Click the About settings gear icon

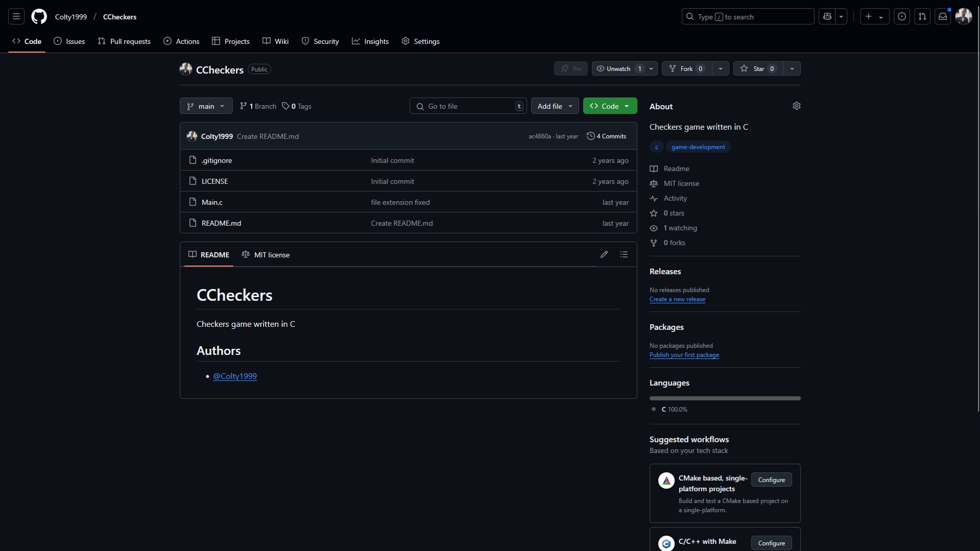tap(797, 106)
